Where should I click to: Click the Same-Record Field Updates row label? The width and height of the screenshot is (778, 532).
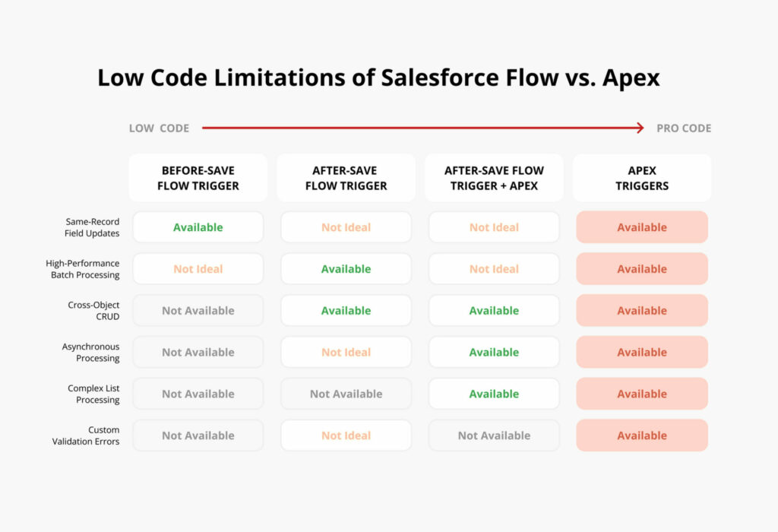pyautogui.click(x=92, y=227)
